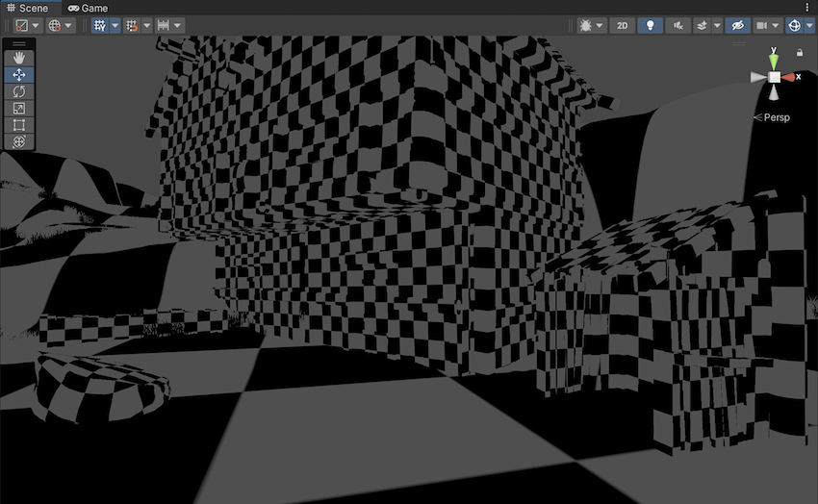Click the green Y axis cone on gizmo
This screenshot has width=818, height=504.
[x=774, y=59]
